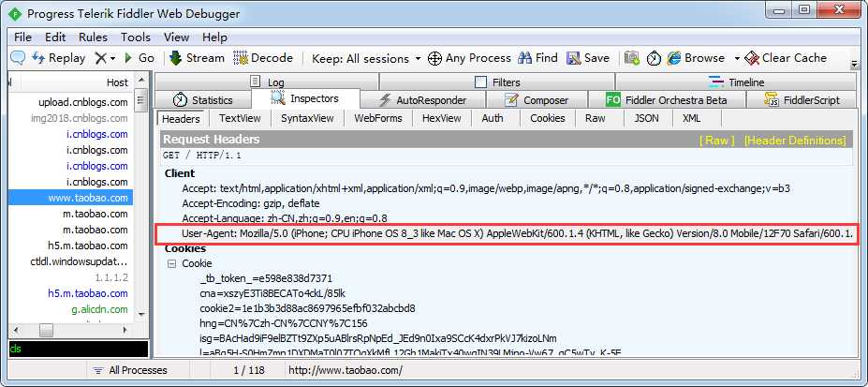Click the [Raw] header link

click(x=717, y=140)
